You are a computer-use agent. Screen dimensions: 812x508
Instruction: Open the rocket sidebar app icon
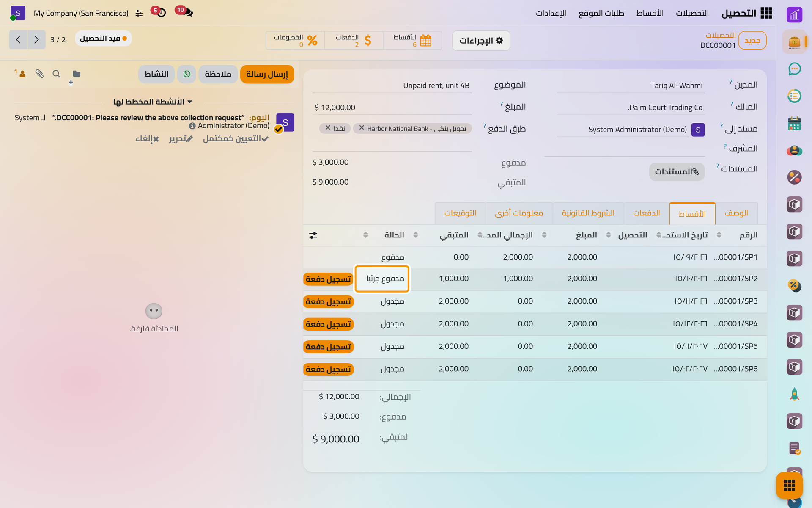click(794, 394)
